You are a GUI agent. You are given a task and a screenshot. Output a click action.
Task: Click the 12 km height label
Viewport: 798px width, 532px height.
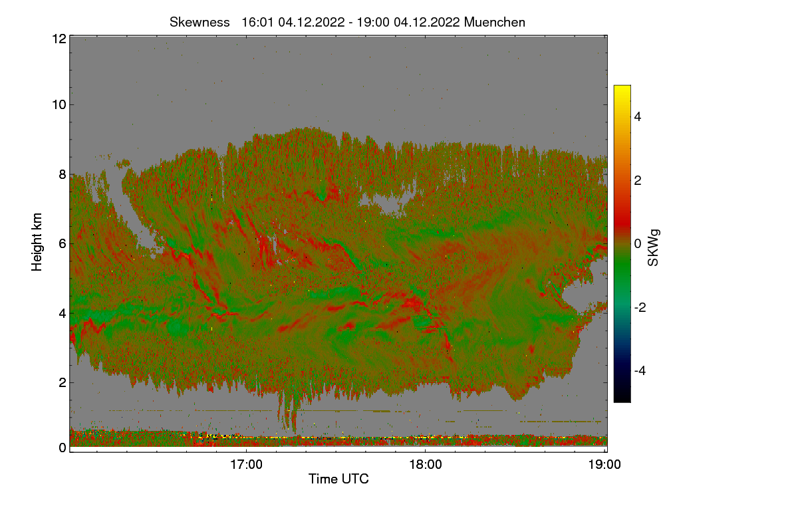tap(58, 39)
